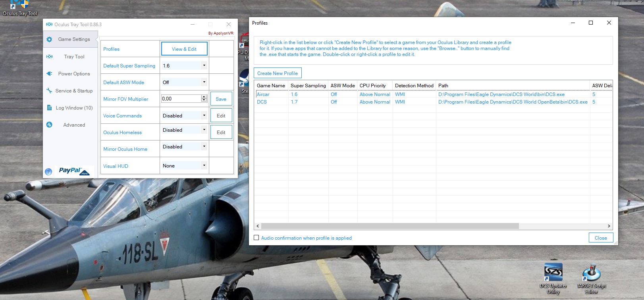644x300 pixels.
Task: Close the Profiles window with the Close button
Action: [601, 238]
